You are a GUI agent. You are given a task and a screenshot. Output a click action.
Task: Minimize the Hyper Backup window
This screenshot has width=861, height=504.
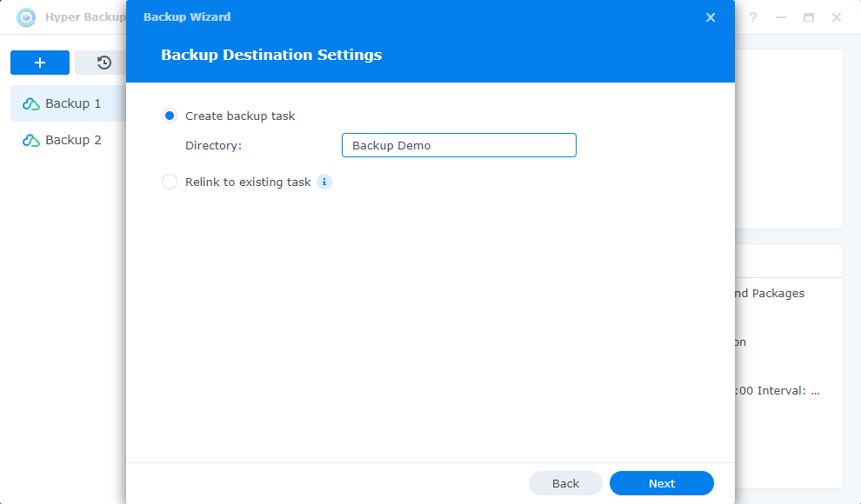pyautogui.click(x=781, y=17)
